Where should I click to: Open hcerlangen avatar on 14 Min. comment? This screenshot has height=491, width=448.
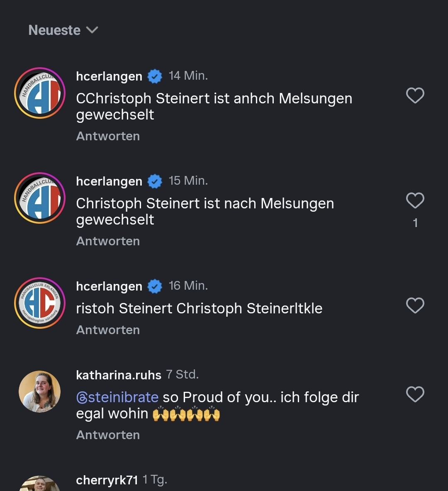coord(40,93)
